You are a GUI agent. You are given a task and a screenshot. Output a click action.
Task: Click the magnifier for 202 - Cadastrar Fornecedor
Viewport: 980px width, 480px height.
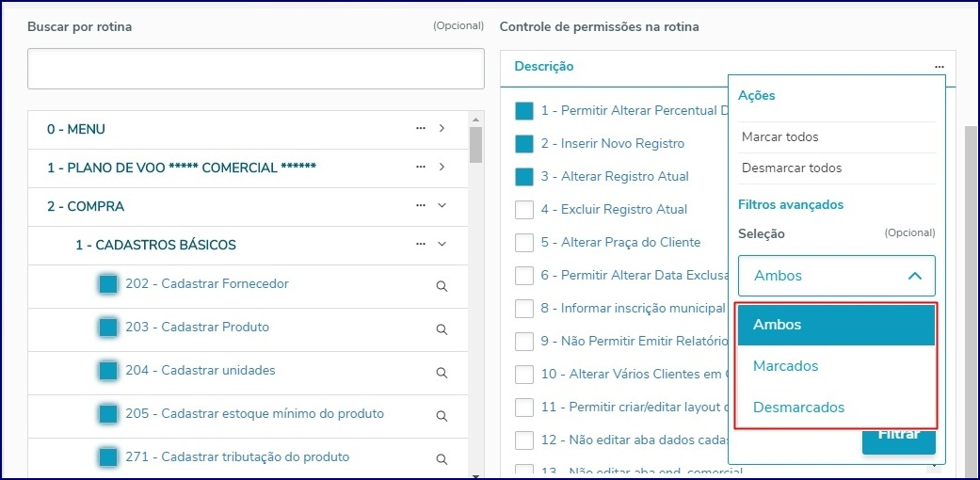(x=442, y=286)
